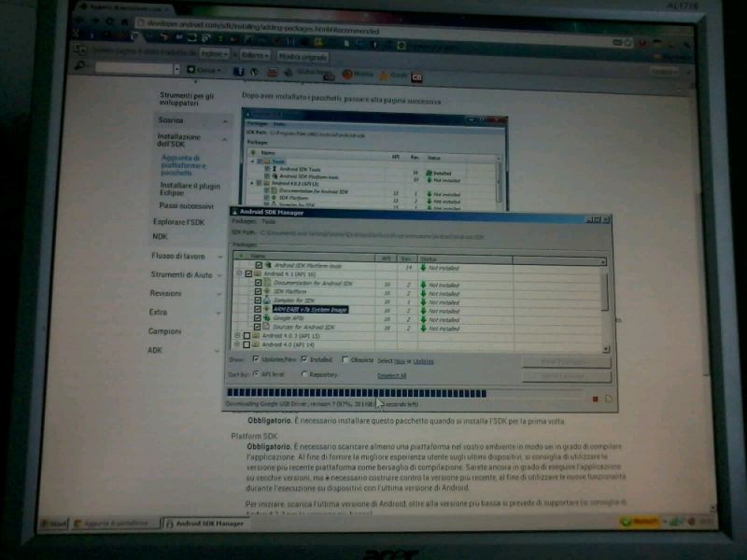Click the Deselect All link

point(391,376)
